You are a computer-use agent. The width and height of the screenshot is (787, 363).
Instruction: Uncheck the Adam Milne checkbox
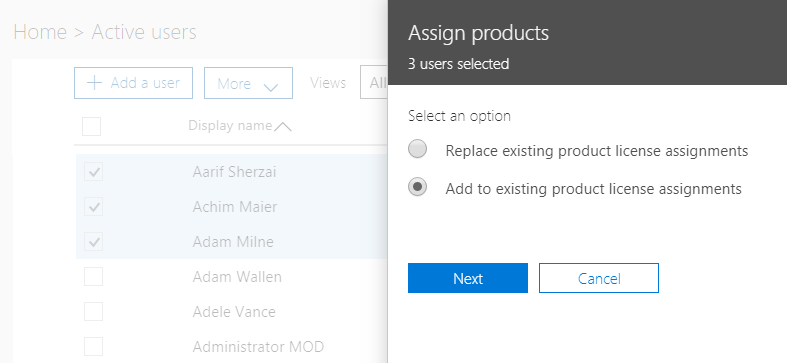click(93, 241)
